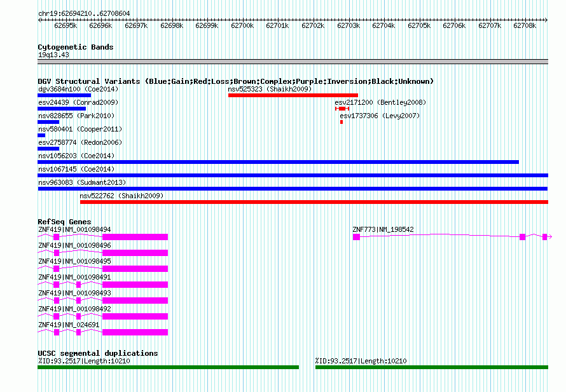Click the esv1737306 (Levy2007) label text
This screenshot has width=566, height=392.
pos(380,116)
